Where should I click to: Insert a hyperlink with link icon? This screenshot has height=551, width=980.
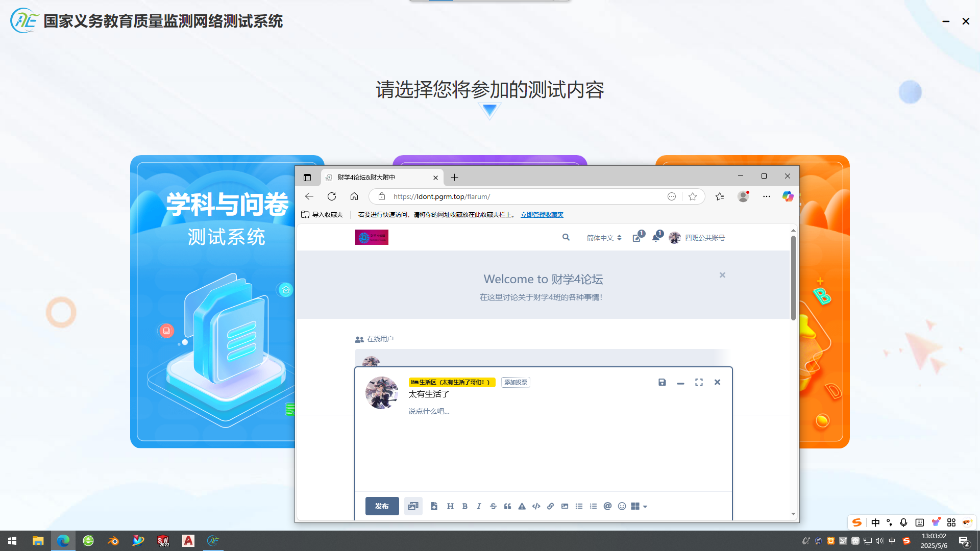coord(550,506)
